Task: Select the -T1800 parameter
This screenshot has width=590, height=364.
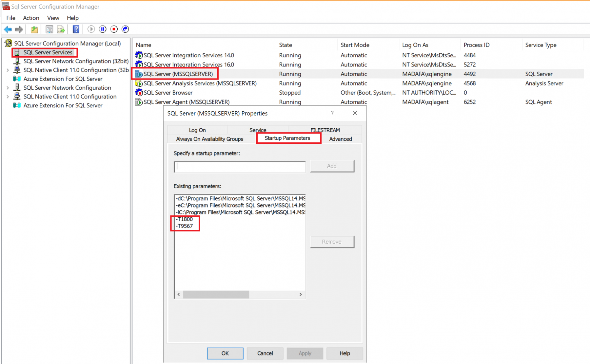Action: pos(184,219)
